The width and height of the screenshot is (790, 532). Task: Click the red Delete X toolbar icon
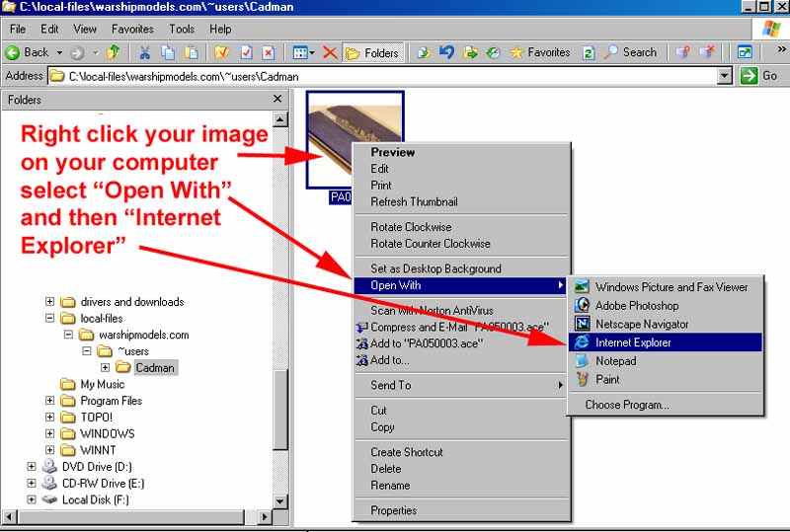pos(330,52)
